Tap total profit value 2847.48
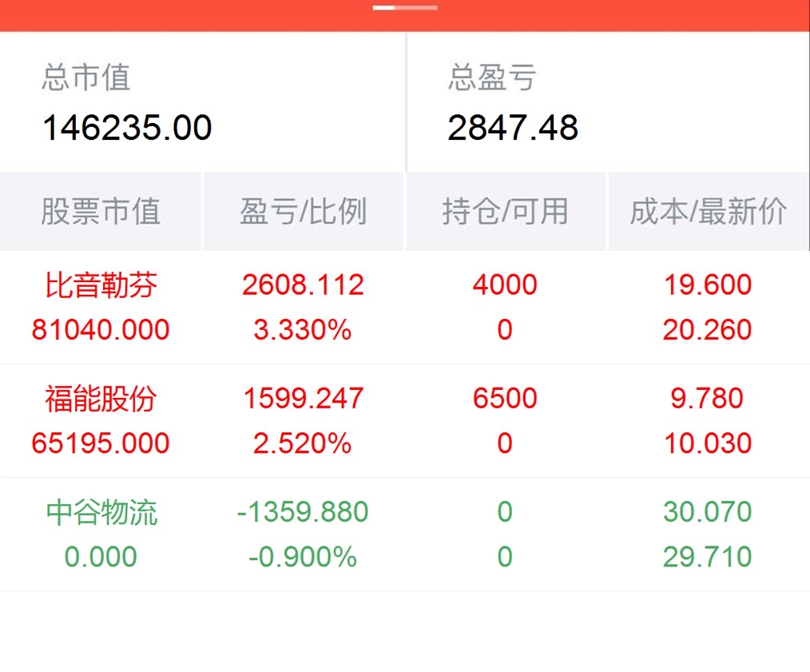The image size is (810, 672). tap(513, 128)
